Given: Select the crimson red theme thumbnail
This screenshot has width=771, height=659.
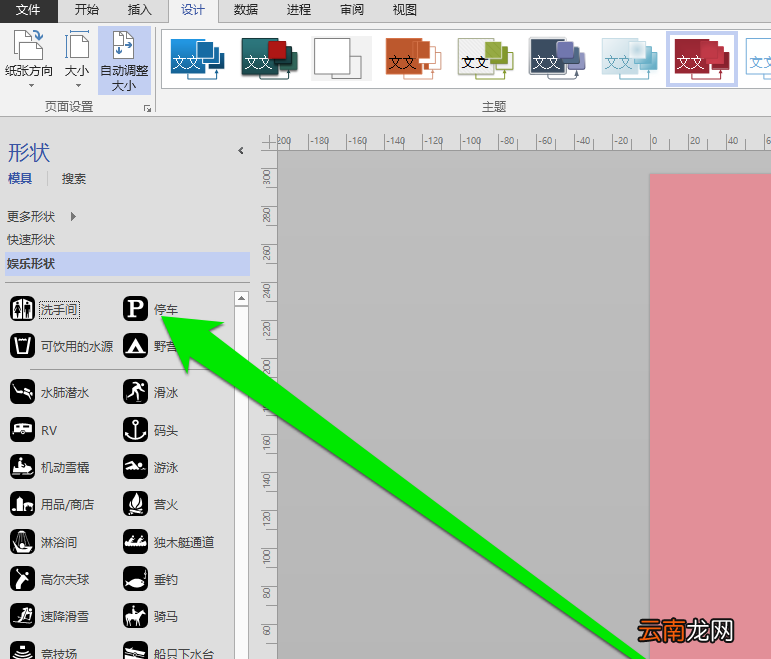Looking at the screenshot, I should (x=702, y=59).
